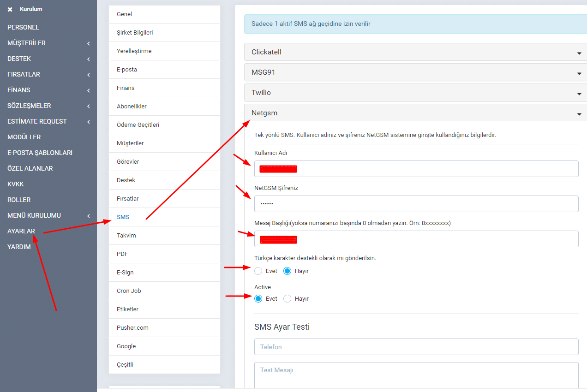587x392 pixels.
Task: Expand the FİNANS sidebar chevron
Action: [88, 90]
